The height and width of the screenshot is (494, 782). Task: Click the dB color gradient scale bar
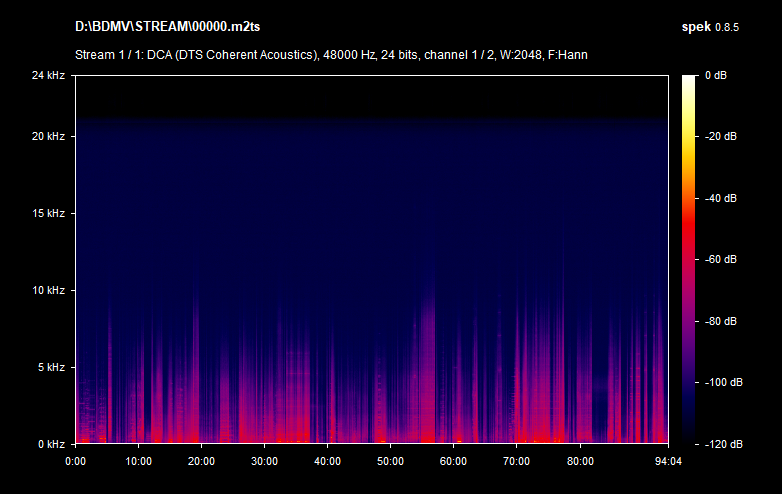(690, 259)
